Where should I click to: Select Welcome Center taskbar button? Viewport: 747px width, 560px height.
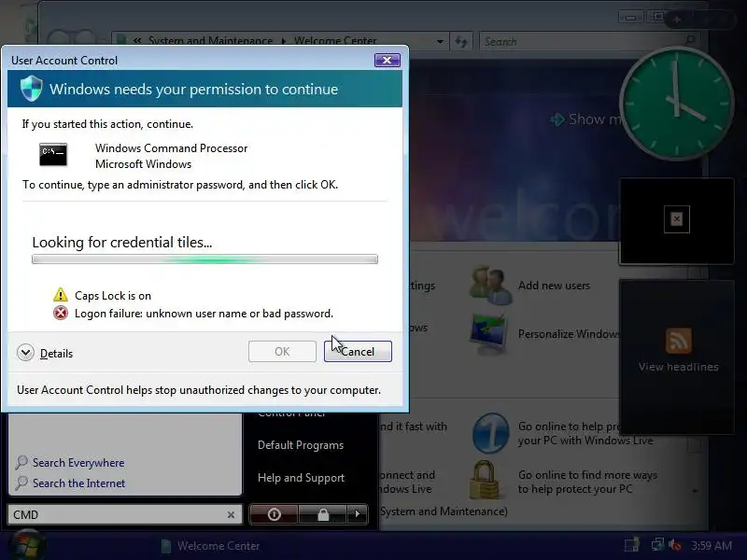click(x=210, y=546)
